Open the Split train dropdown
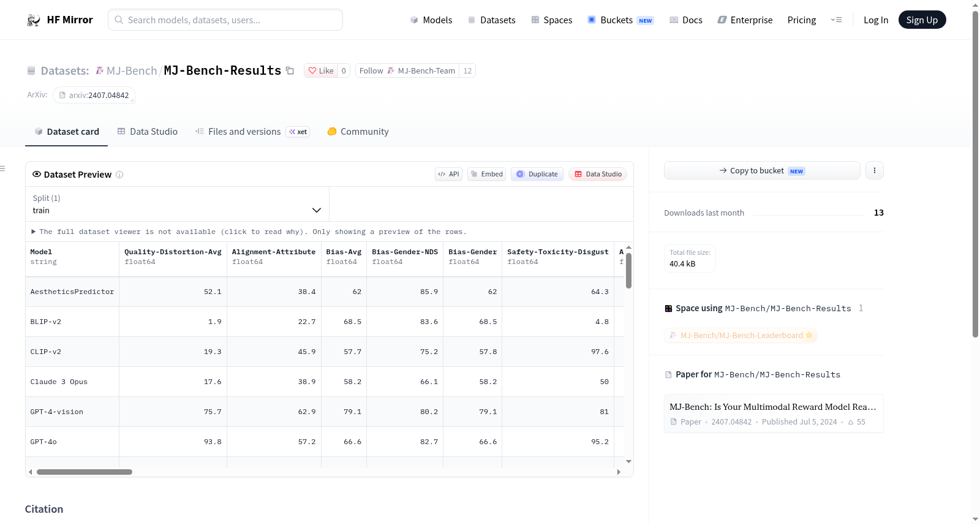 pos(177,204)
